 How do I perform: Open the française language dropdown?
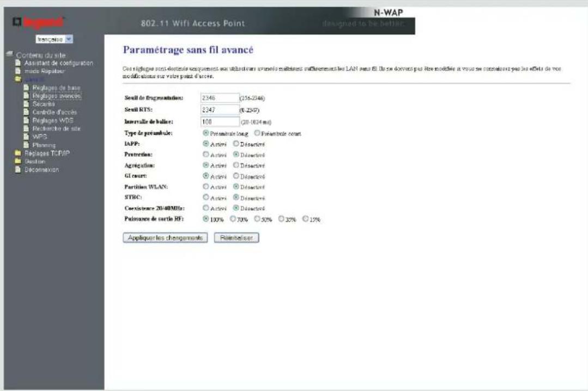click(x=54, y=39)
